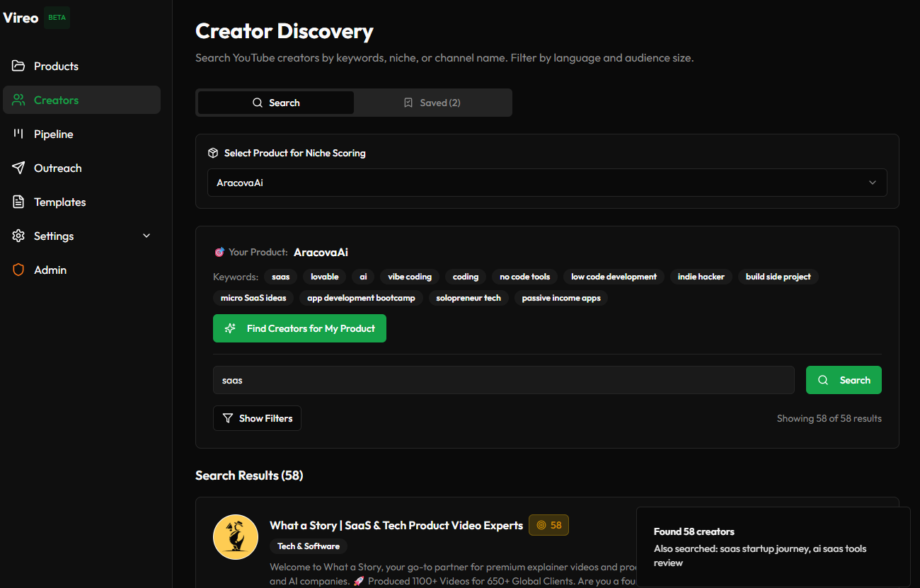Click the cube icon beside Select Product

pyautogui.click(x=213, y=153)
